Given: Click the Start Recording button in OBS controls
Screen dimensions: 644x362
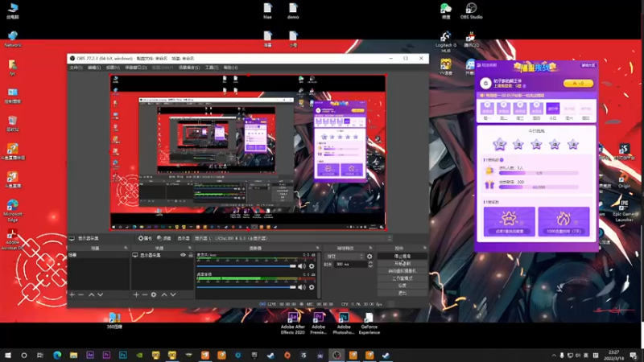Looking at the screenshot, I should pos(402,264).
